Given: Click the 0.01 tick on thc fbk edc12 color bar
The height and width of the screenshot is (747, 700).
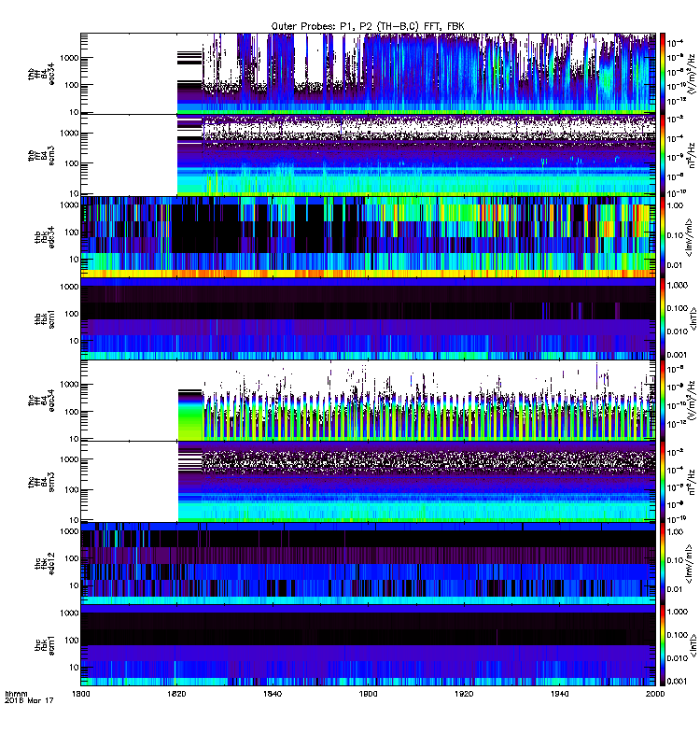Looking at the screenshot, I should tap(675, 589).
